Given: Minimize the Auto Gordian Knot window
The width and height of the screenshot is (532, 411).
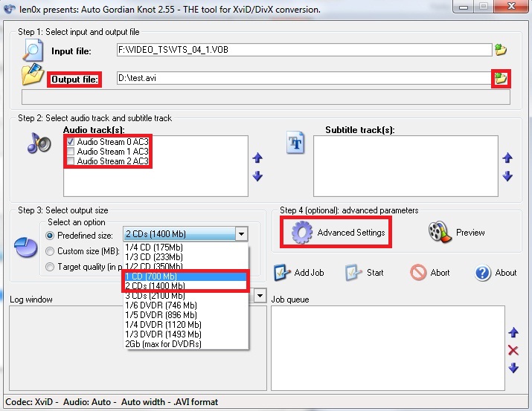Looking at the screenshot, I should point(464,7).
